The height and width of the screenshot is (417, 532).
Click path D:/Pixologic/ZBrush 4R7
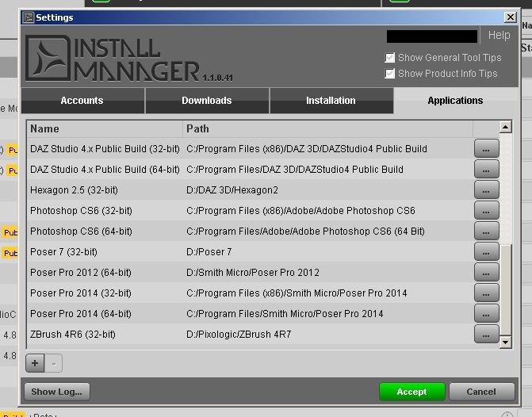[x=239, y=335]
